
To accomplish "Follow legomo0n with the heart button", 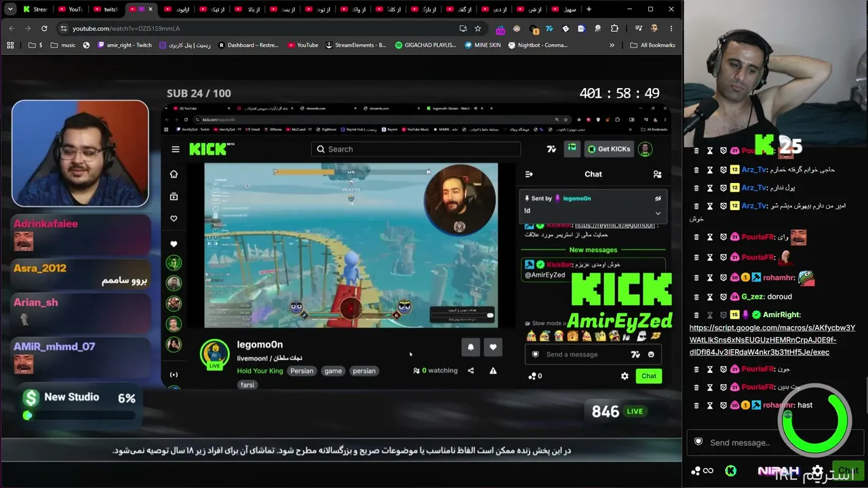I will [493, 347].
